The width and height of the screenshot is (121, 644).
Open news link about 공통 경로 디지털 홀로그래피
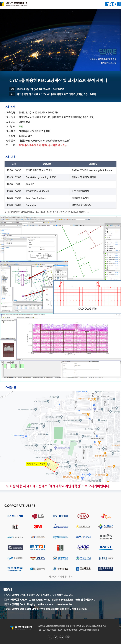(46, 609)
